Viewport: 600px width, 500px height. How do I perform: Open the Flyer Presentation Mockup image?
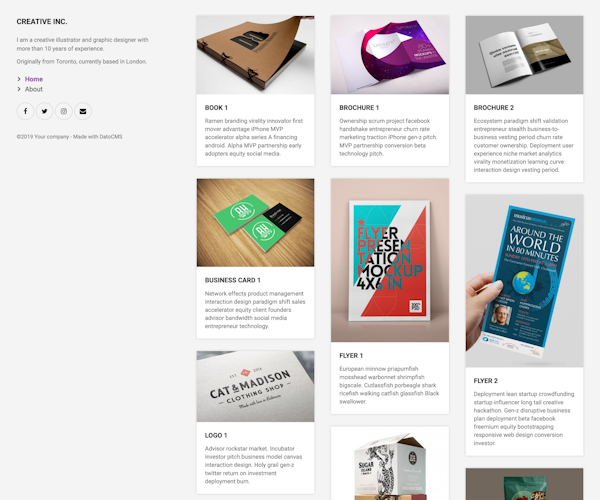pyautogui.click(x=390, y=260)
